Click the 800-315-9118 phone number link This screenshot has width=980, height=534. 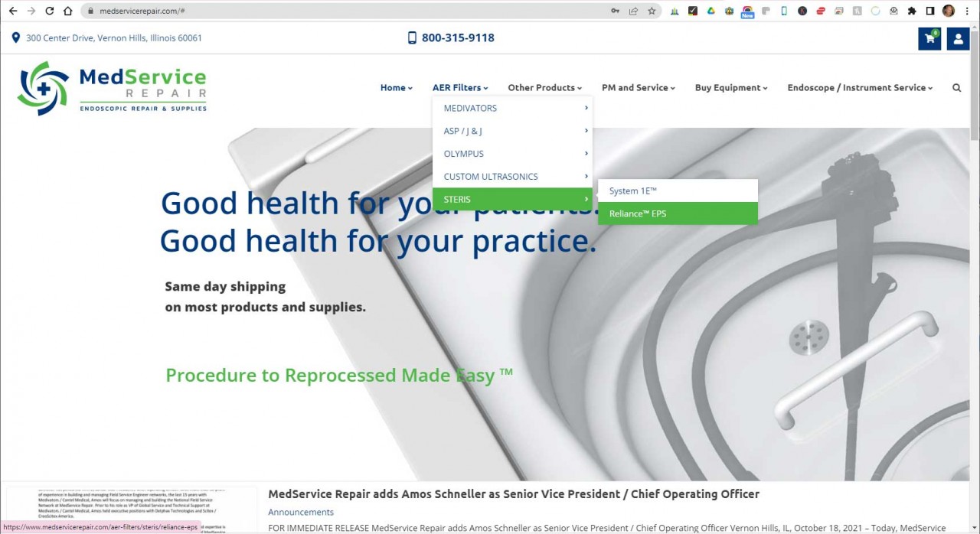click(x=458, y=37)
